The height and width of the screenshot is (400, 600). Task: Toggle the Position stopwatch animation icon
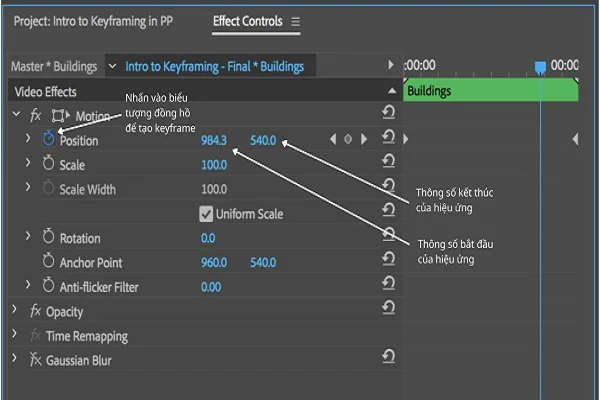click(x=49, y=138)
